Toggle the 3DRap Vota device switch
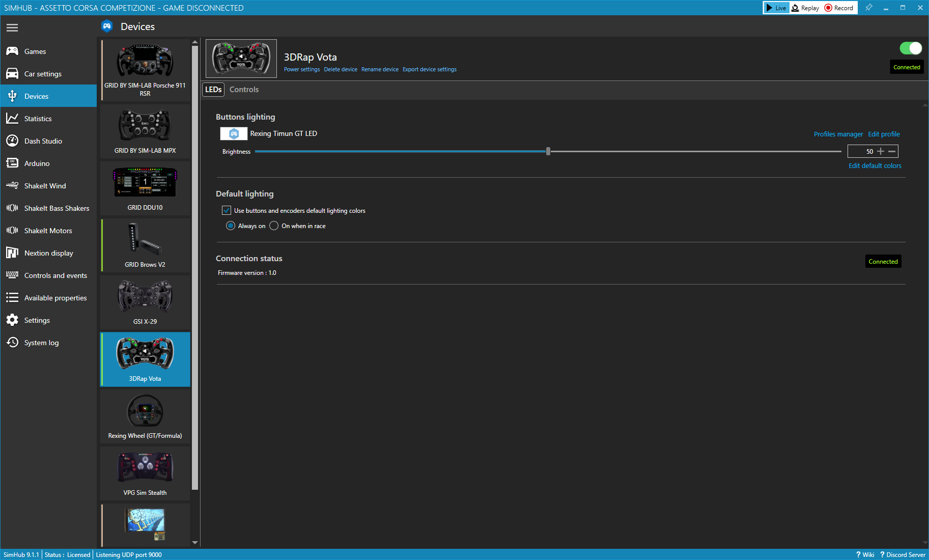 point(910,48)
